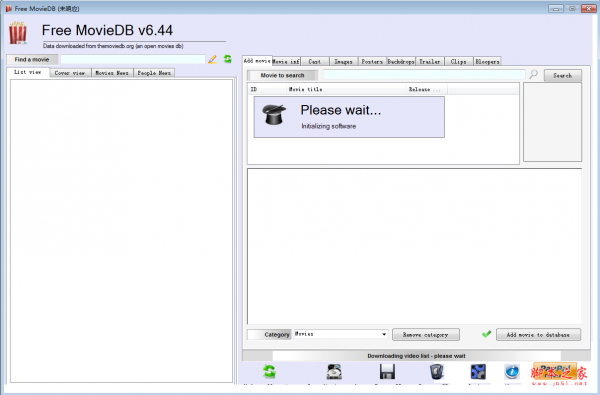Click the blue settings tools icon
Image resolution: width=600 pixels, height=395 pixels.
click(x=478, y=372)
